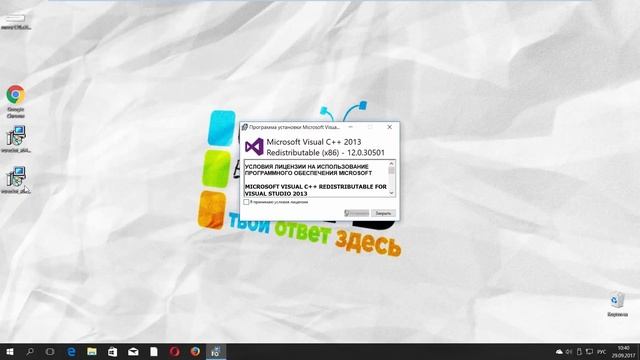Click the blank document taskbar icon
This screenshot has width=640, height=360.
coord(154,351)
